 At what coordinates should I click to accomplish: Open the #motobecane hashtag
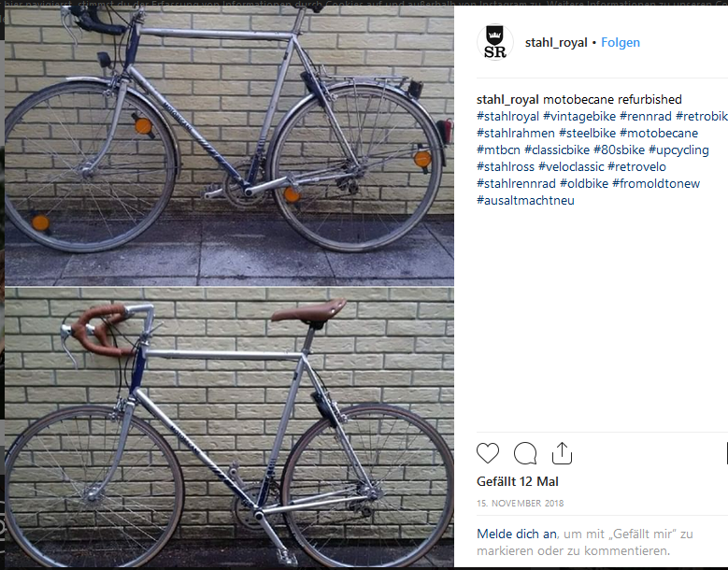[659, 133]
